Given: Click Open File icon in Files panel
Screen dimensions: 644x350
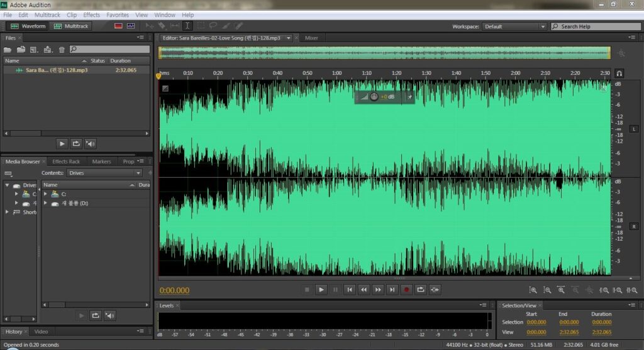Looking at the screenshot, I should click(8, 50).
